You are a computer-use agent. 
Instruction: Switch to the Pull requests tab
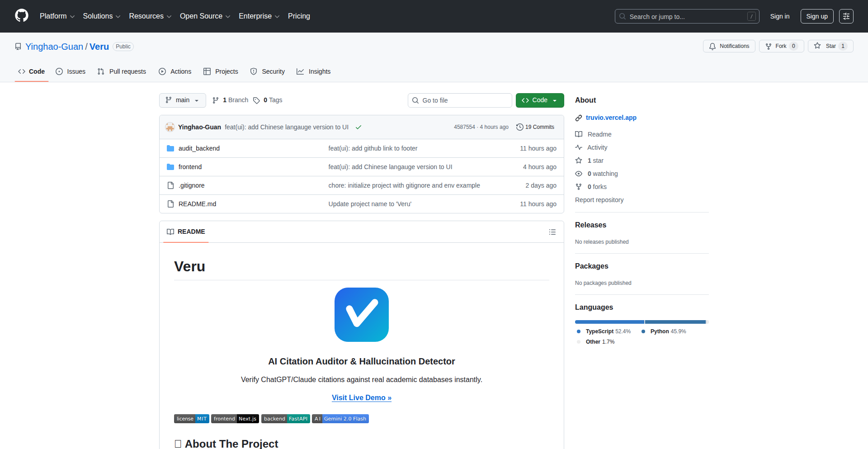[122, 71]
